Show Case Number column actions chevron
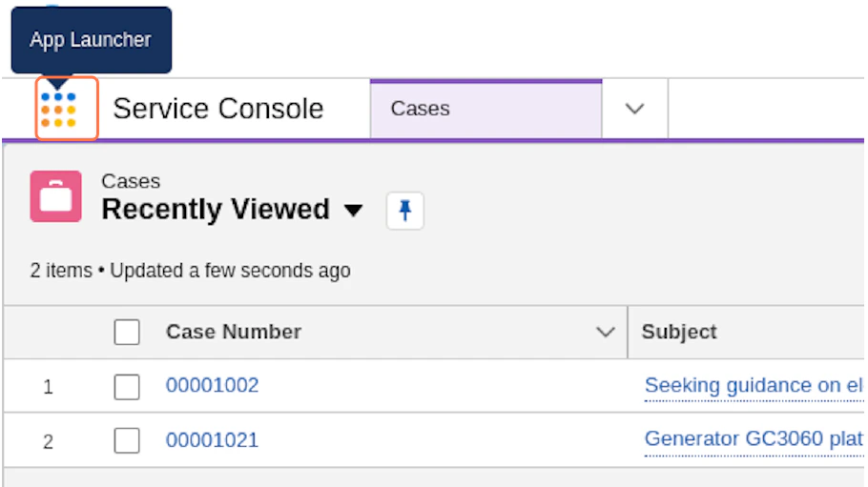 pyautogui.click(x=605, y=332)
